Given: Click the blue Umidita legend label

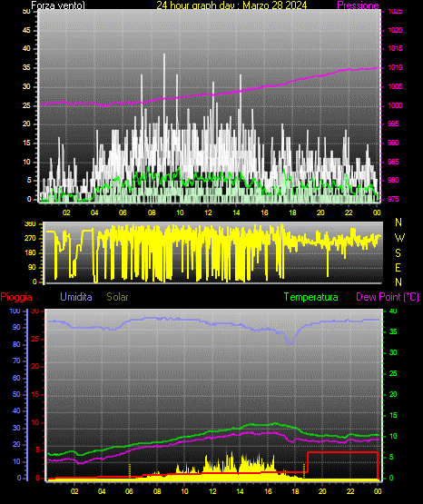Looking at the screenshot, I should [x=76, y=297].
